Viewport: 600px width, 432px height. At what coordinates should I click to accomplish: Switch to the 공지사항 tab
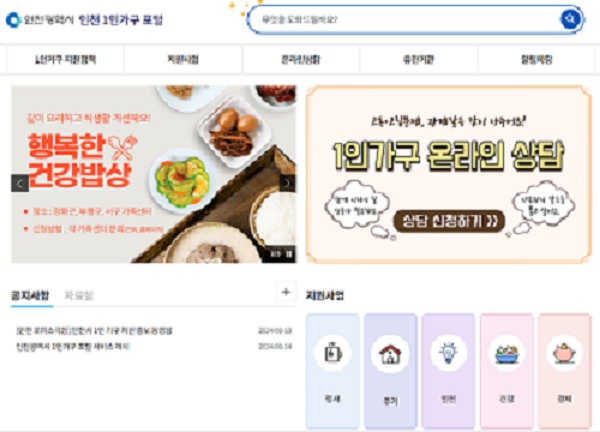(31, 295)
